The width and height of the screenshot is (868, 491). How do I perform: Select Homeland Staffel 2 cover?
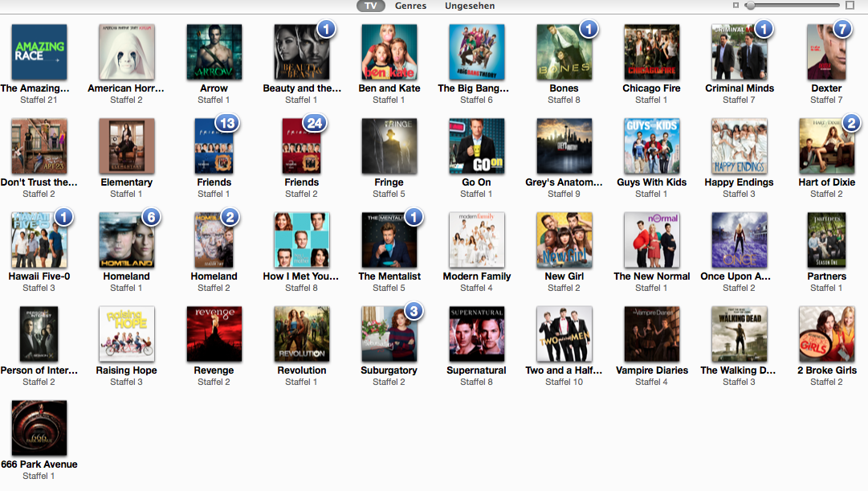[214, 240]
